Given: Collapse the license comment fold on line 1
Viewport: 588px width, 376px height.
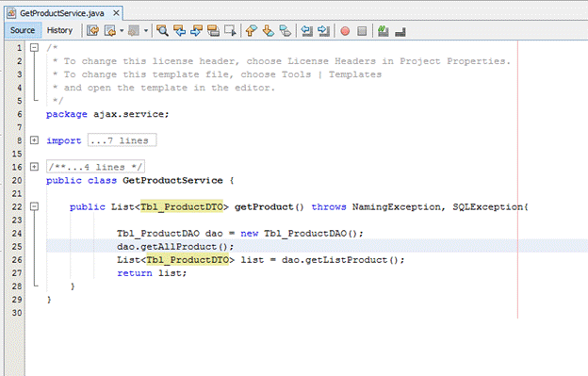Looking at the screenshot, I should pyautogui.click(x=34, y=48).
